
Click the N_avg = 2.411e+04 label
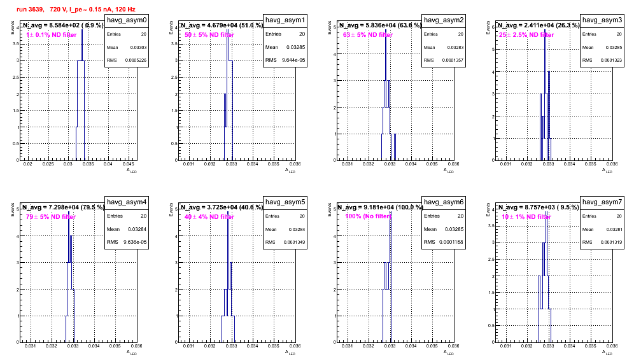pyautogui.click(x=539, y=25)
